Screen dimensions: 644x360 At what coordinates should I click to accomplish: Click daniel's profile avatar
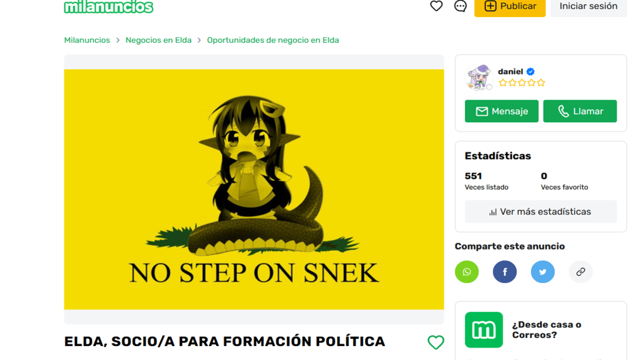pyautogui.click(x=479, y=77)
